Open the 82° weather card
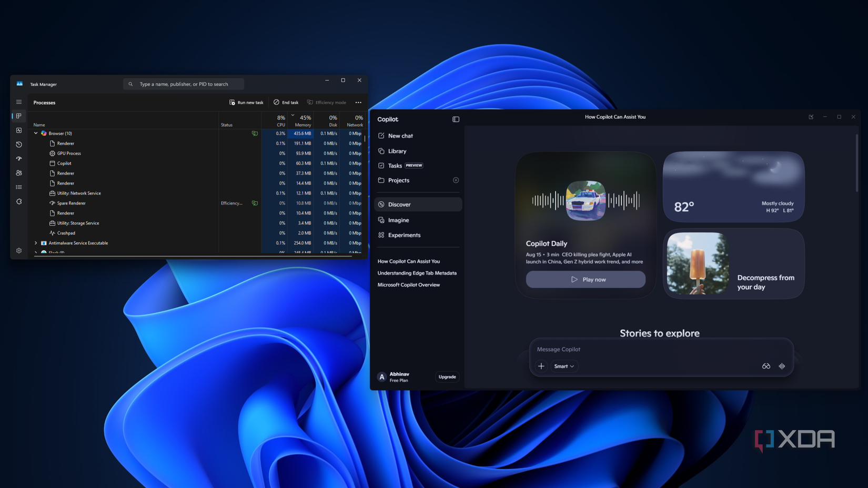Image resolution: width=868 pixels, height=488 pixels. coord(733,187)
